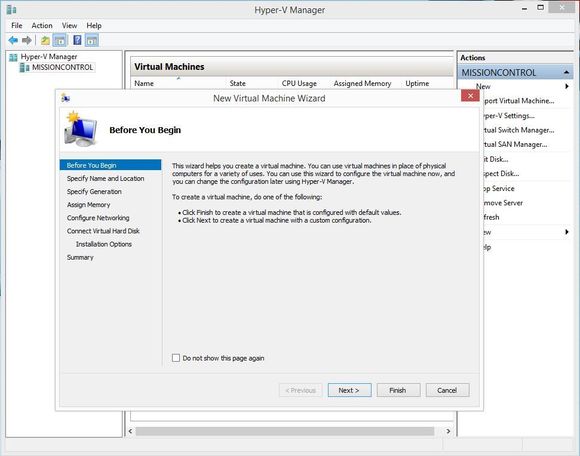Click Hyper-V Settings in Actions pane
The width and height of the screenshot is (580, 456).
click(x=509, y=116)
